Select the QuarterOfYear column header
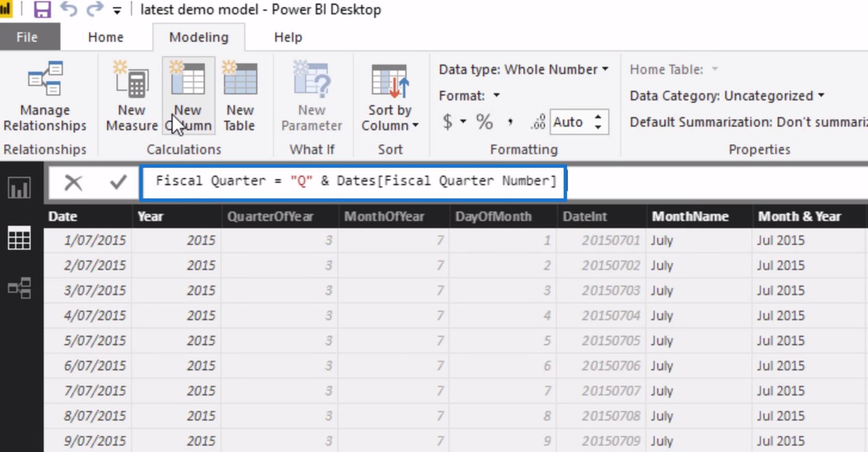This screenshot has width=868, height=452. pyautogui.click(x=280, y=216)
